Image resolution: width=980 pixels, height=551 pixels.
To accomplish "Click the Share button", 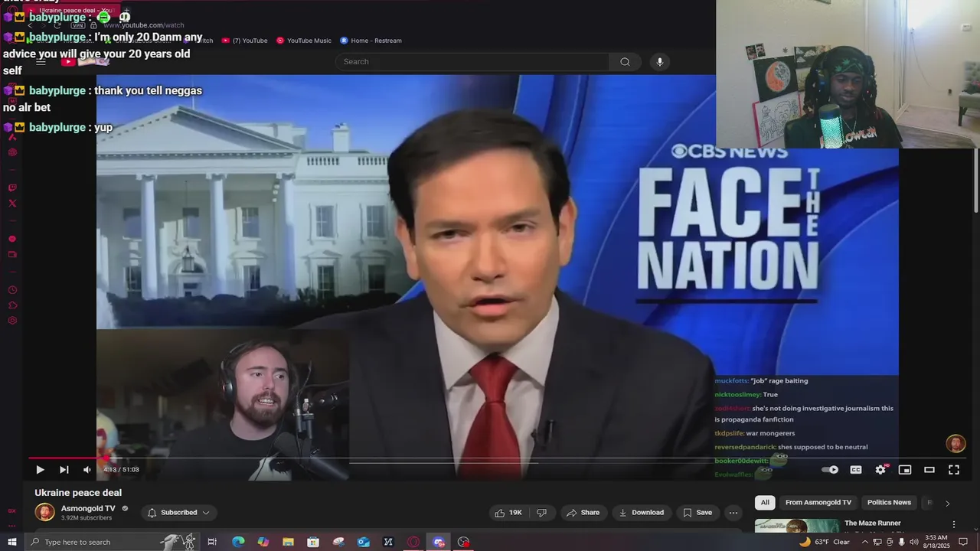I will coord(584,513).
